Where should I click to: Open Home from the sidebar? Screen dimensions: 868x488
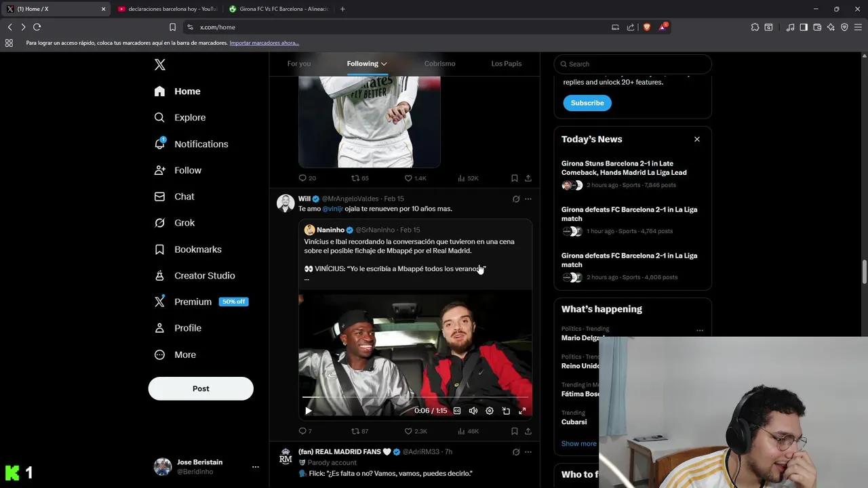177,91
